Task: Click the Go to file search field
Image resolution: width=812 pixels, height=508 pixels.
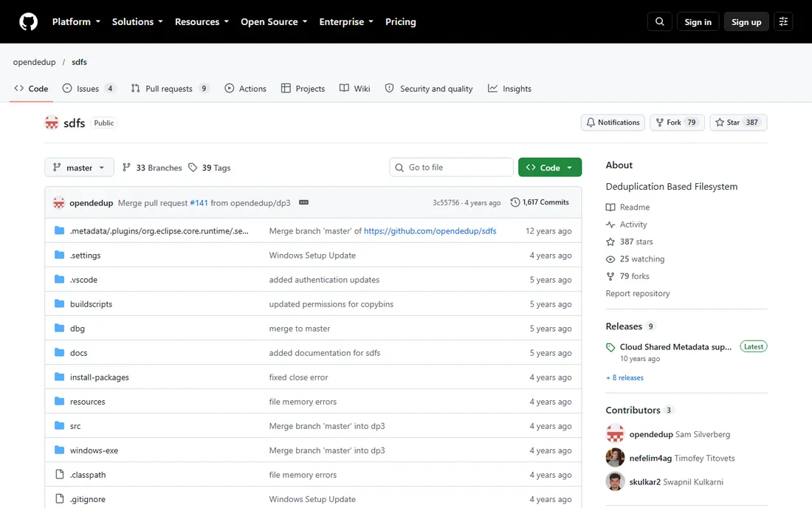Action: click(x=451, y=168)
